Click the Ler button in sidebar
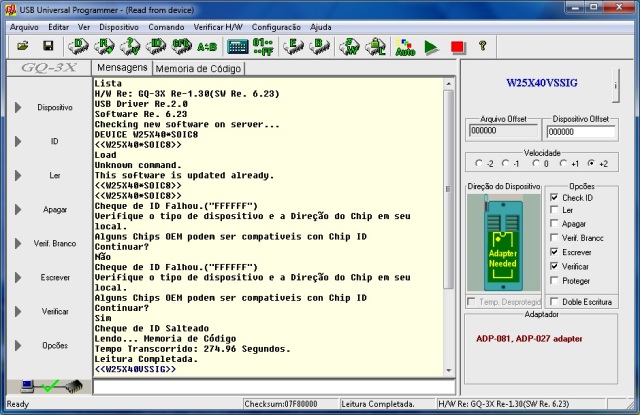The image size is (640, 415). point(55,175)
